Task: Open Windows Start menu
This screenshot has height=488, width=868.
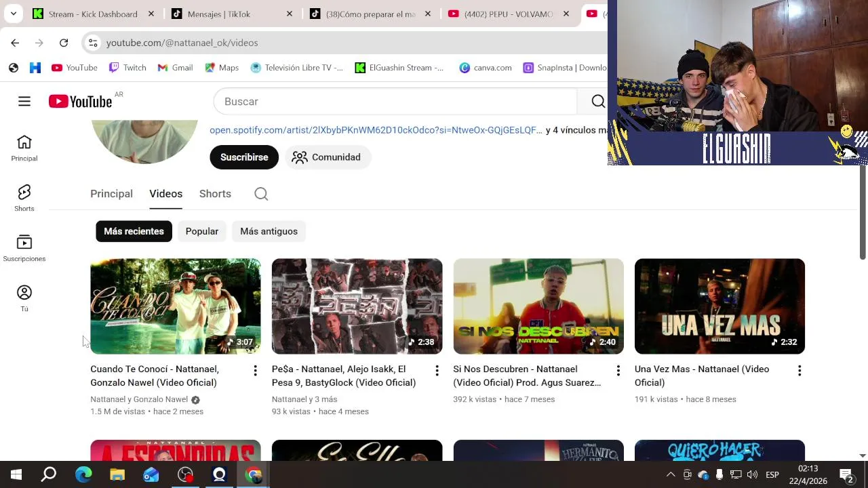Action: click(16, 474)
